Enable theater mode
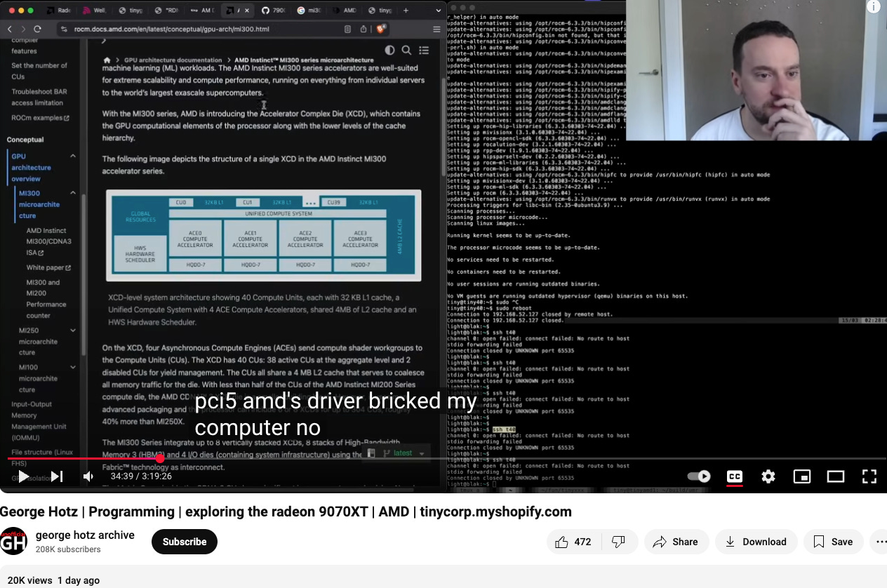This screenshot has height=588, width=887. [836, 476]
